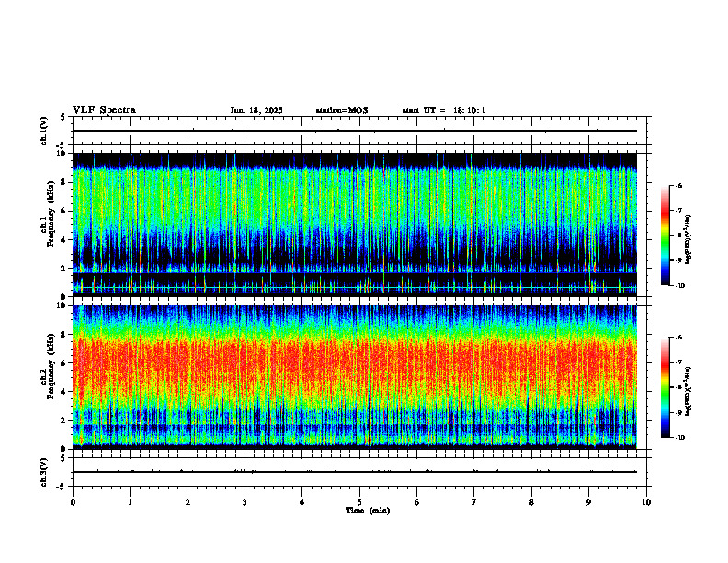Click time axis tick label "9"
This screenshot has height=563, width=728.
(588, 502)
